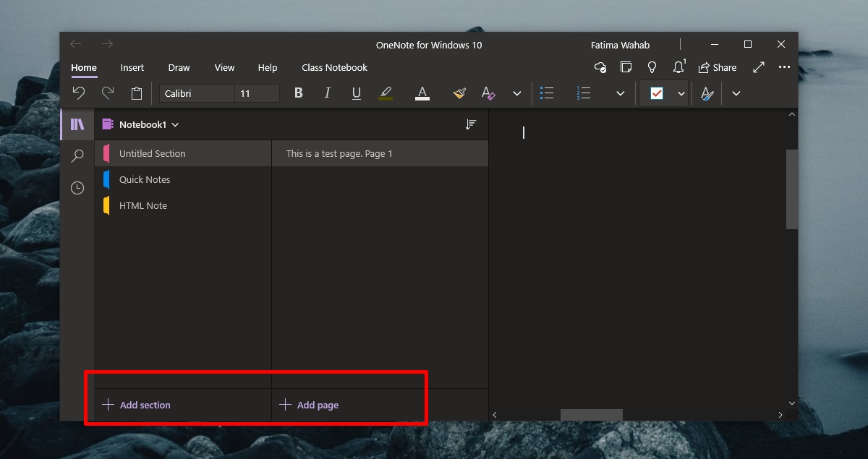Open the Insert tab
Viewport: 868px width, 459px height.
132,67
